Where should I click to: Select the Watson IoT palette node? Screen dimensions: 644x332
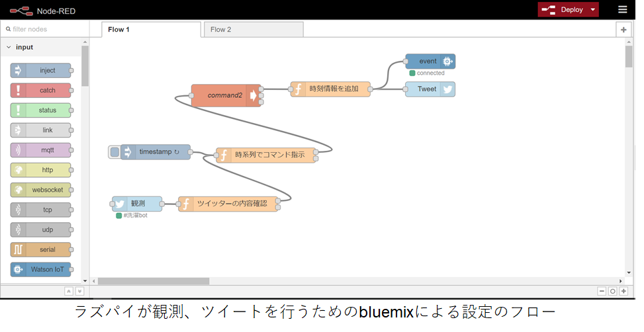40,270
